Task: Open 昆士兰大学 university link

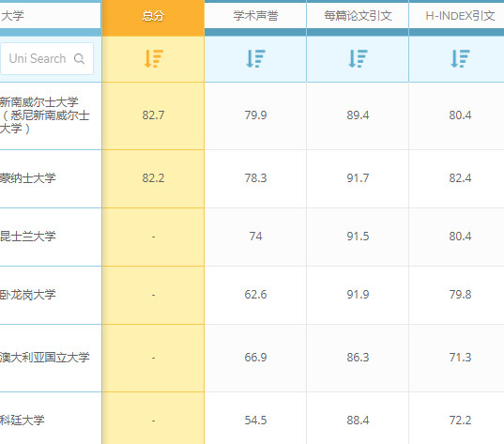Action: (27, 237)
